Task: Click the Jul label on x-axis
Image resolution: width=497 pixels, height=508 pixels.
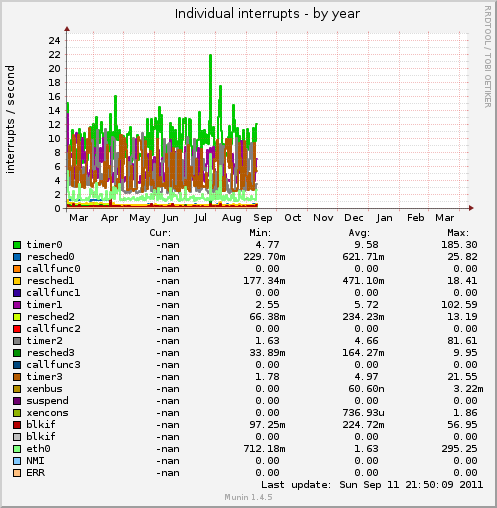Action: [x=201, y=218]
